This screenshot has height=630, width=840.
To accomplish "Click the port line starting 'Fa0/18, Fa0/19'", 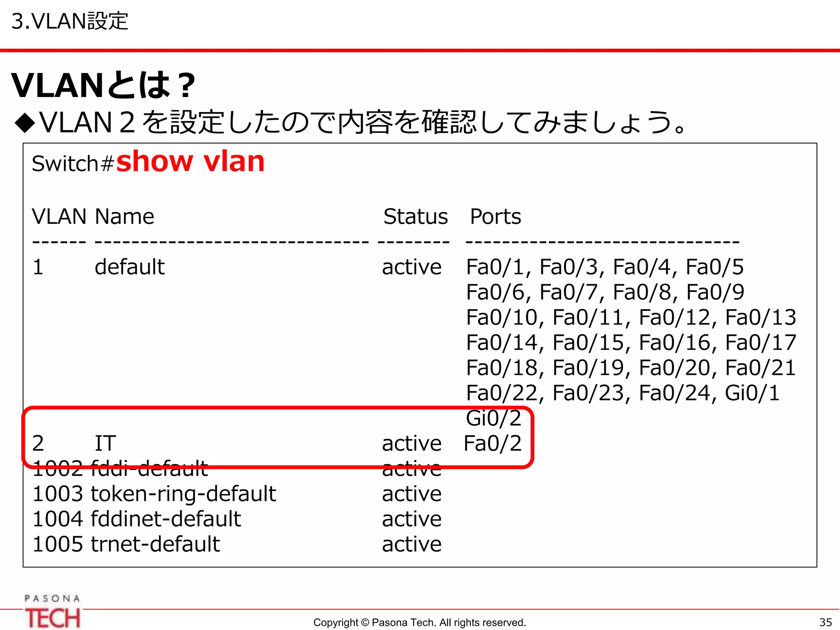I will 631,367.
